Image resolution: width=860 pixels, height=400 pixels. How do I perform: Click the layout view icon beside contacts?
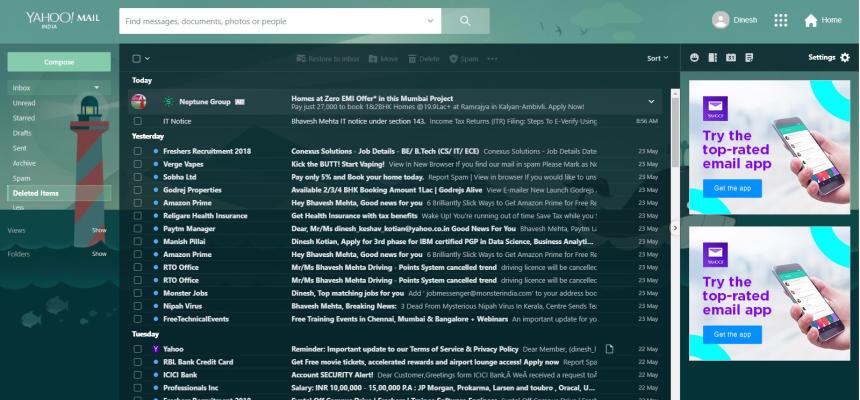(x=712, y=57)
